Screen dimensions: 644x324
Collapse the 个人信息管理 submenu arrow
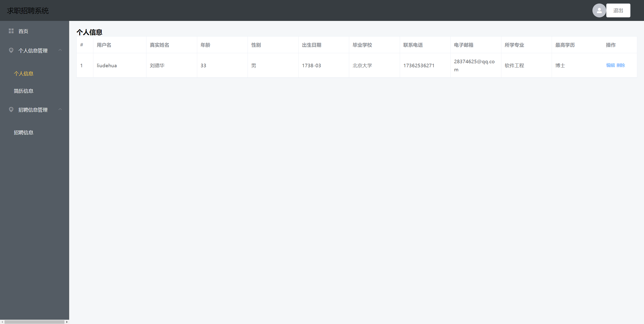[60, 50]
